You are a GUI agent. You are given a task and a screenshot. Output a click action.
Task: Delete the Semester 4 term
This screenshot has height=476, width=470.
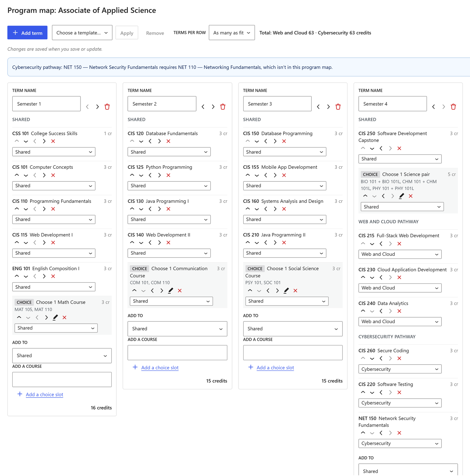click(453, 107)
